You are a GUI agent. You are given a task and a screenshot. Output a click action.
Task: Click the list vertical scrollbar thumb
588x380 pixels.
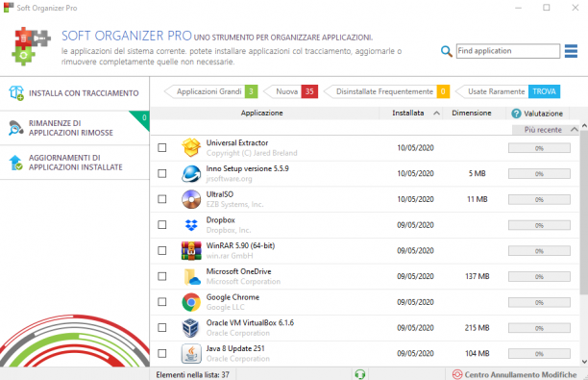pos(584,213)
